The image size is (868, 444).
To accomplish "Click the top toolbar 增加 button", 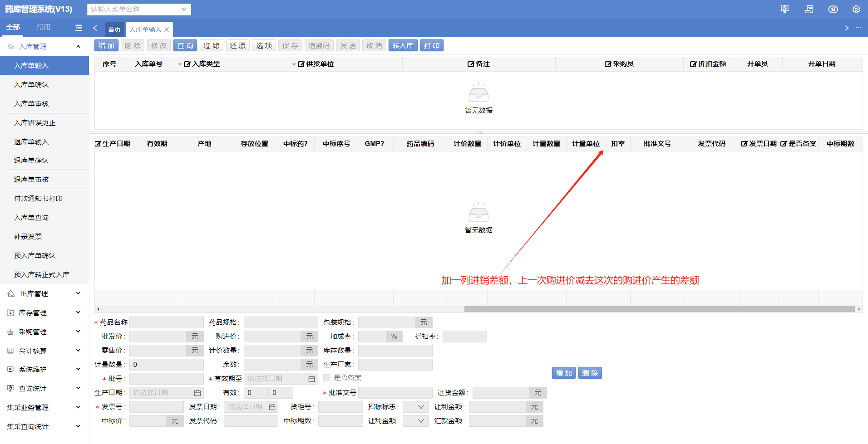I will pos(107,46).
